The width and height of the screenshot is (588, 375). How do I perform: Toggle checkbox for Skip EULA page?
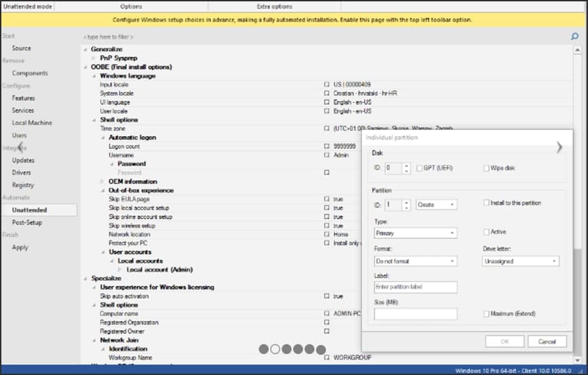pos(327,199)
